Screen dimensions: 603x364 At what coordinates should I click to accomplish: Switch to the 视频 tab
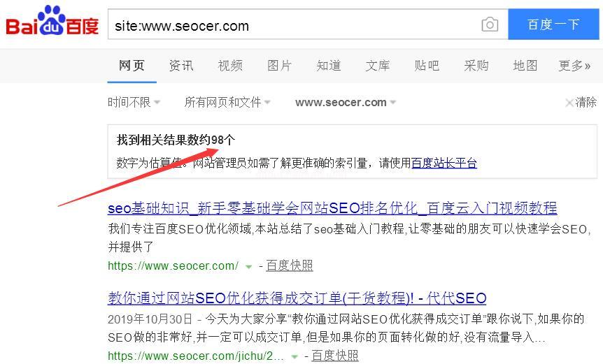pyautogui.click(x=230, y=66)
